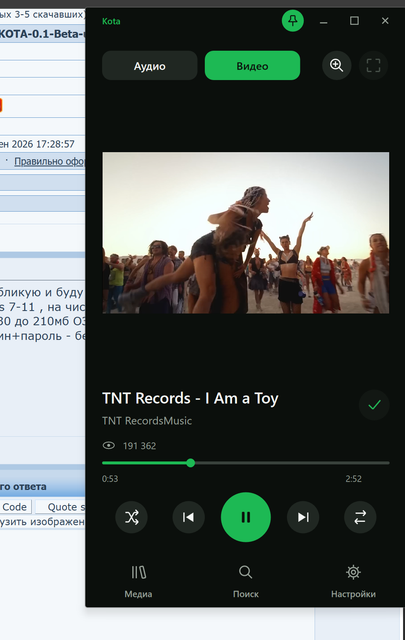Toggle the pin window icon
The width and height of the screenshot is (405, 640).
click(x=293, y=20)
